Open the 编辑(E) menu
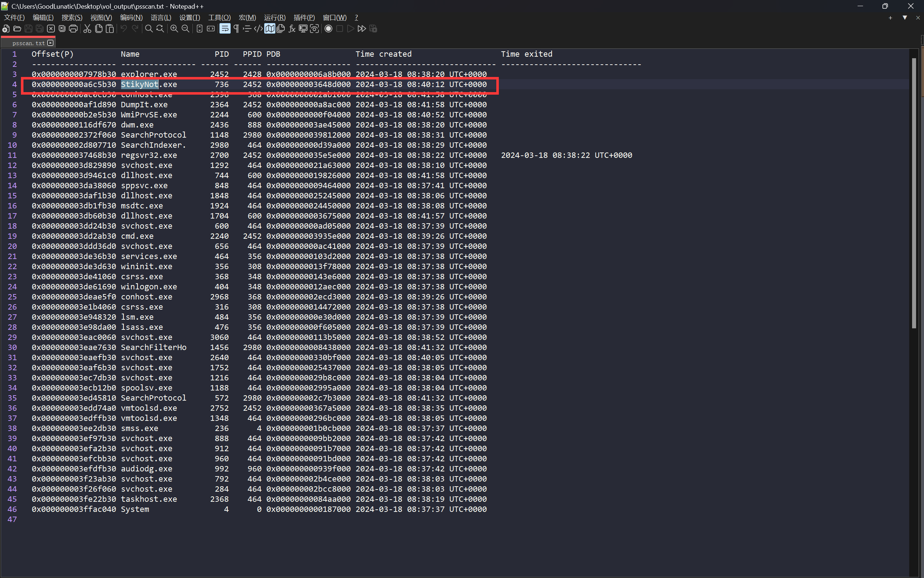 coord(43,18)
